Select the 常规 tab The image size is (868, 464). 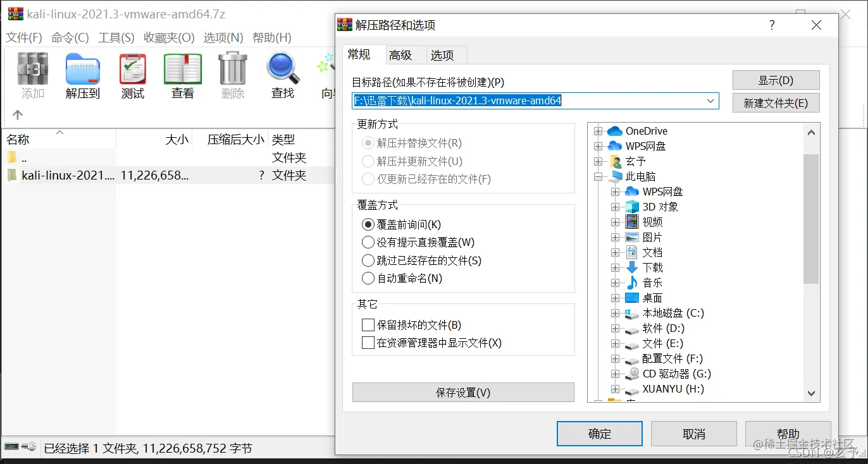click(359, 54)
